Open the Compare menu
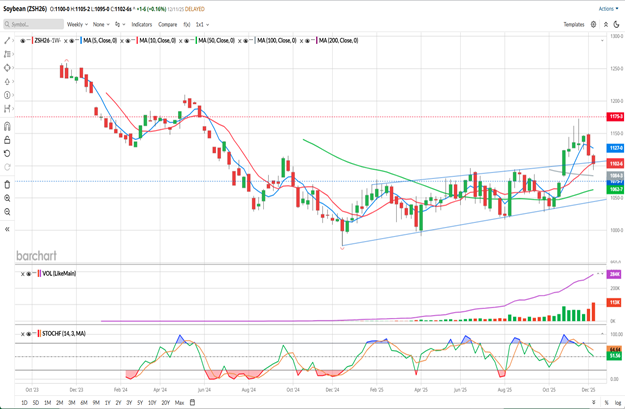This screenshot has width=625, height=409. [x=167, y=24]
